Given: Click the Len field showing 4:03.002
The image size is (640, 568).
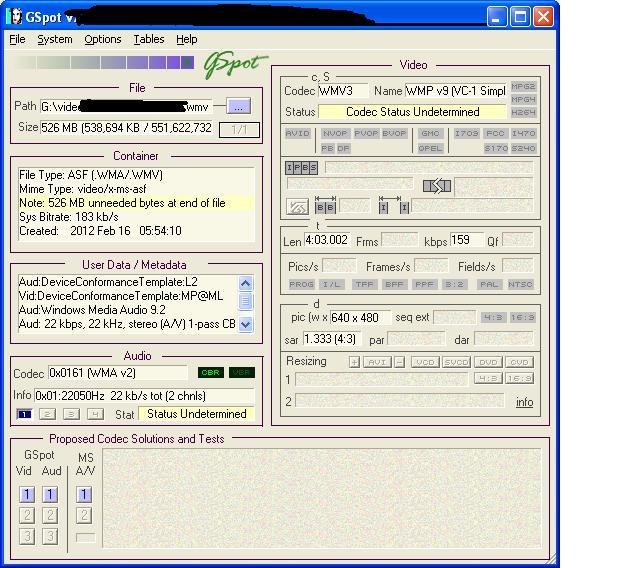Looking at the screenshot, I should tap(327, 240).
